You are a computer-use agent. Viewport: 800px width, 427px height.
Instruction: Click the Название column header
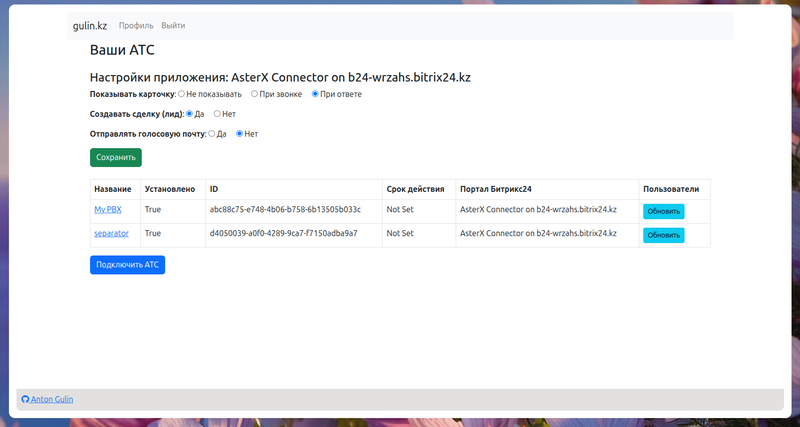pyautogui.click(x=113, y=189)
